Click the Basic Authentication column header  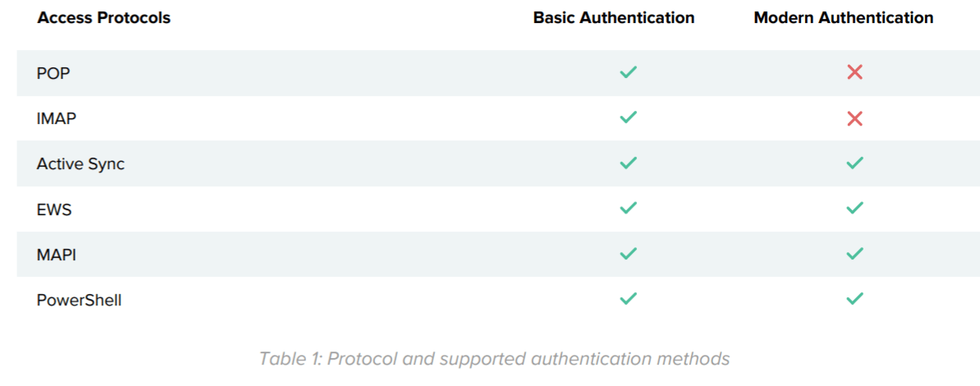tap(614, 18)
